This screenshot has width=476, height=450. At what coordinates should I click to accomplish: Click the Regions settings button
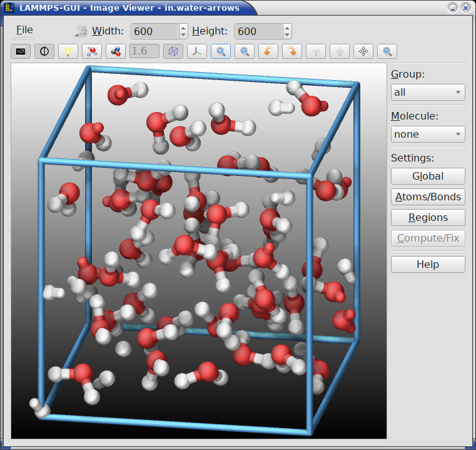point(428,217)
